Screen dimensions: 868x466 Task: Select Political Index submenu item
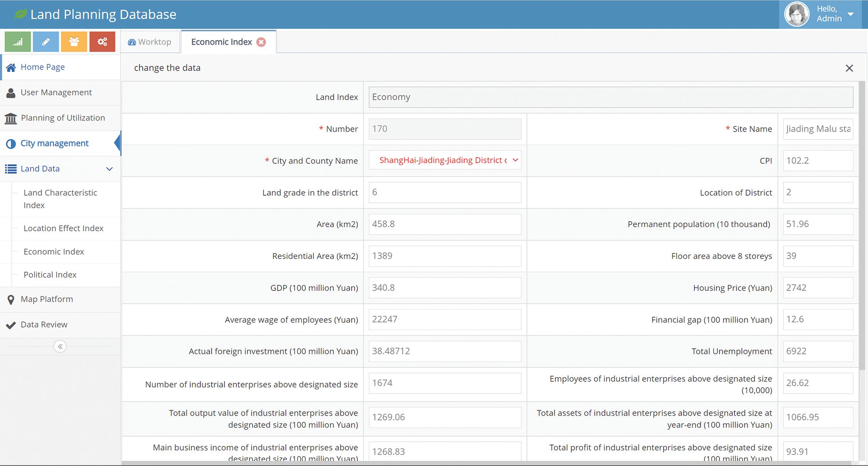(50, 274)
